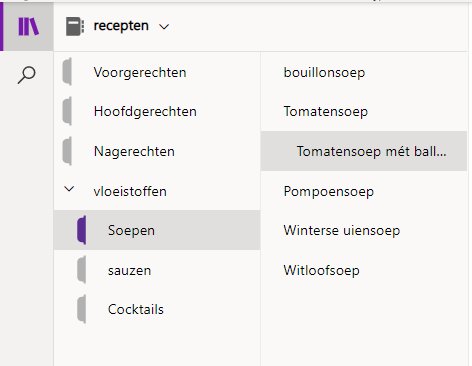Image resolution: width=472 pixels, height=366 pixels.
Task: Click the sauzen section tab icon
Action: click(82, 270)
